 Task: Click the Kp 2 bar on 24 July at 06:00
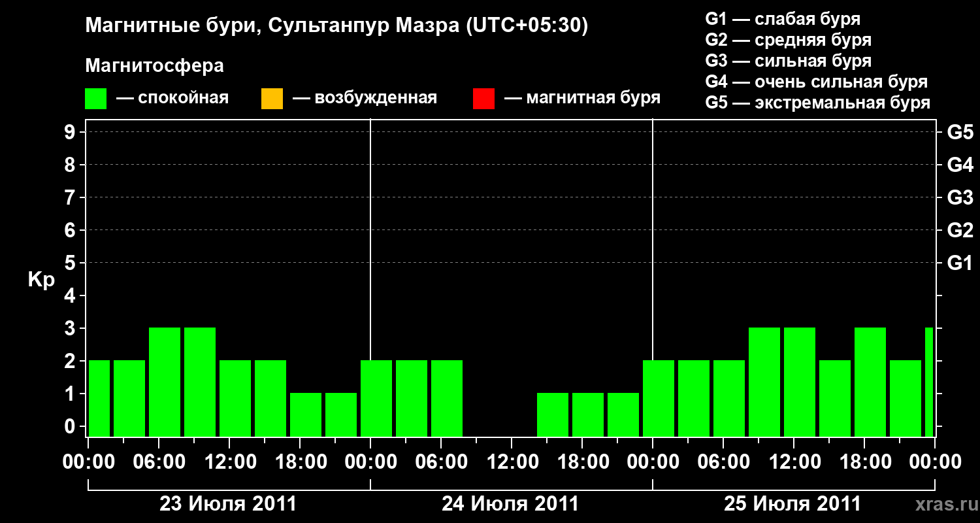click(447, 398)
